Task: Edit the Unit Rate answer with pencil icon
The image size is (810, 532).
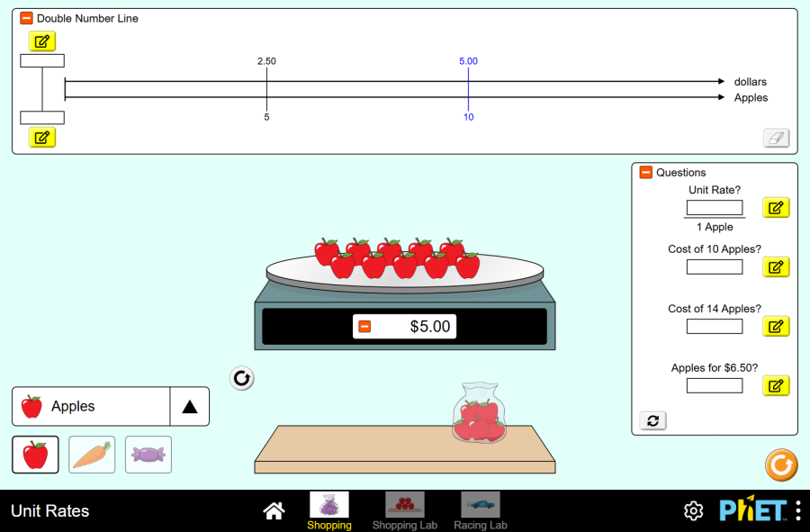Action: pyautogui.click(x=776, y=207)
